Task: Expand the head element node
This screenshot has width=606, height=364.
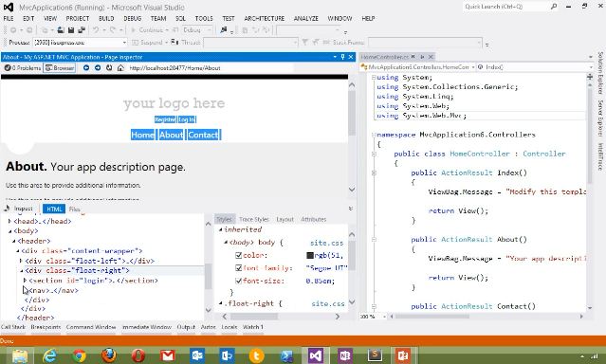Action: click(x=9, y=221)
